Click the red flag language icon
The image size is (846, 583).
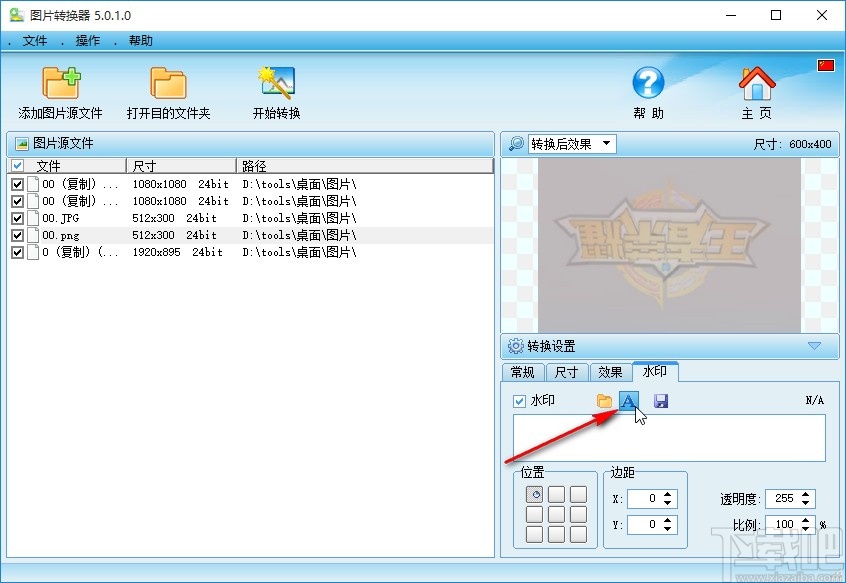(825, 64)
